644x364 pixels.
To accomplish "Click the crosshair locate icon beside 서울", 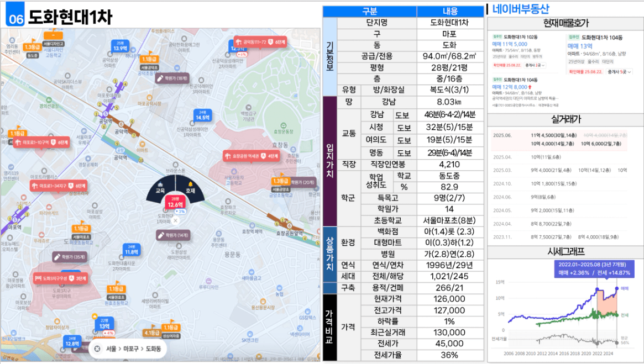I will point(97,349).
